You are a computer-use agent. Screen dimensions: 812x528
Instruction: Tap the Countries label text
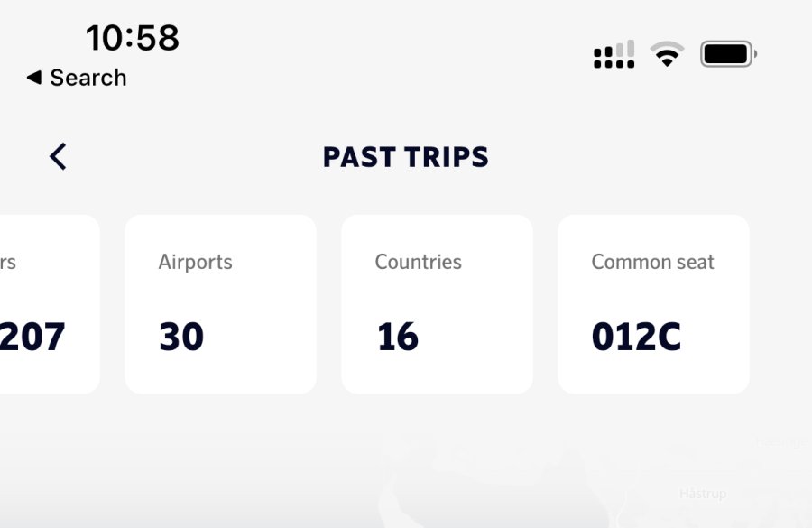click(x=418, y=263)
